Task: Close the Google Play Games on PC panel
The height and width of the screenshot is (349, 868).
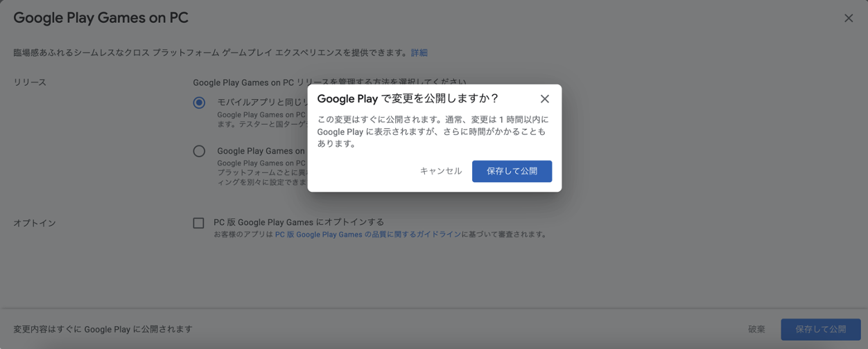Action: pyautogui.click(x=848, y=19)
